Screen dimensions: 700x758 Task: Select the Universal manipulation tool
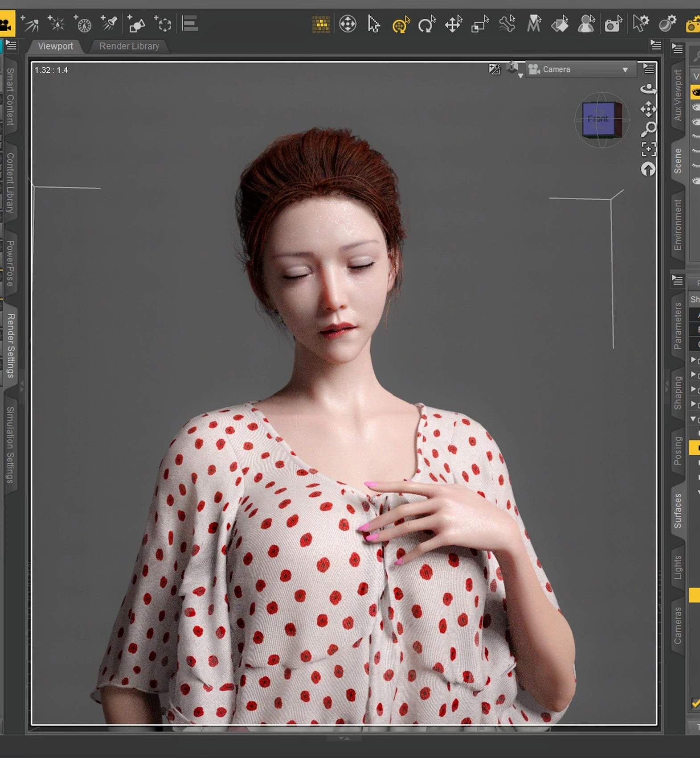(400, 25)
